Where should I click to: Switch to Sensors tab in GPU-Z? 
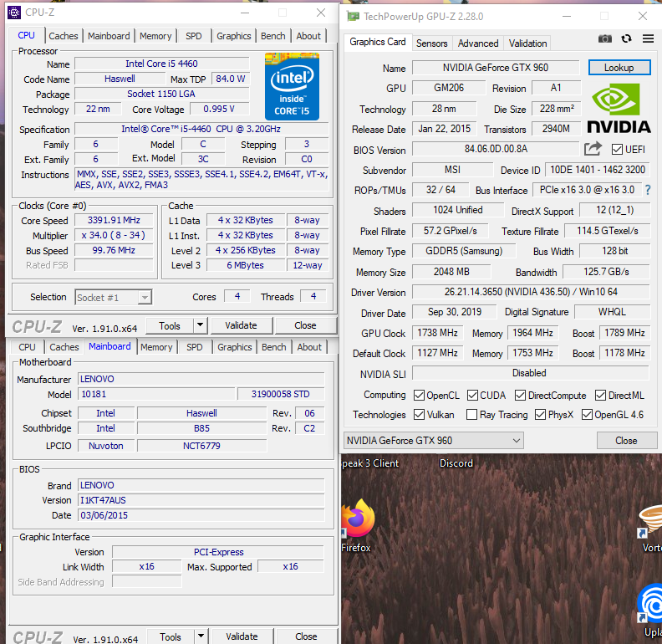click(x=431, y=43)
